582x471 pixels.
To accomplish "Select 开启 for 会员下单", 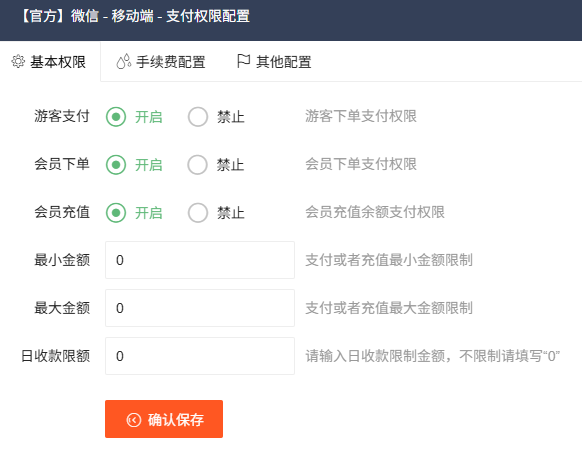I will pos(116,165).
